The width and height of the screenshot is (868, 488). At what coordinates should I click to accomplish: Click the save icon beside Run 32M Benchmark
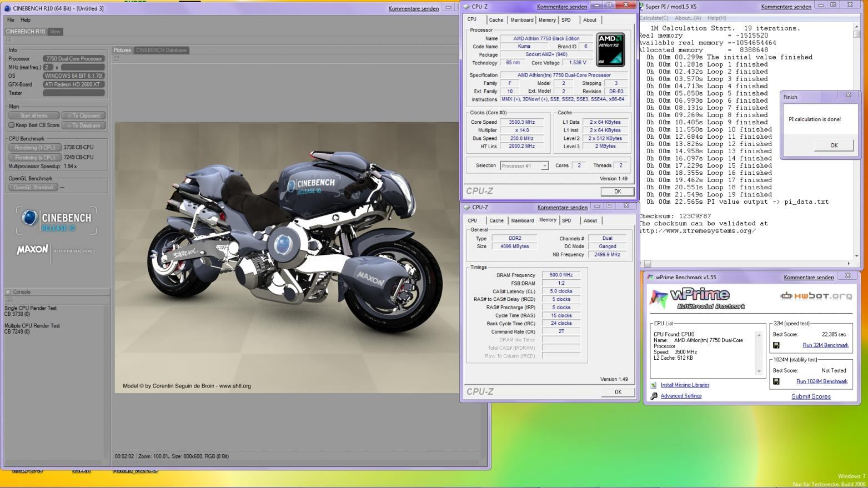[x=776, y=345]
